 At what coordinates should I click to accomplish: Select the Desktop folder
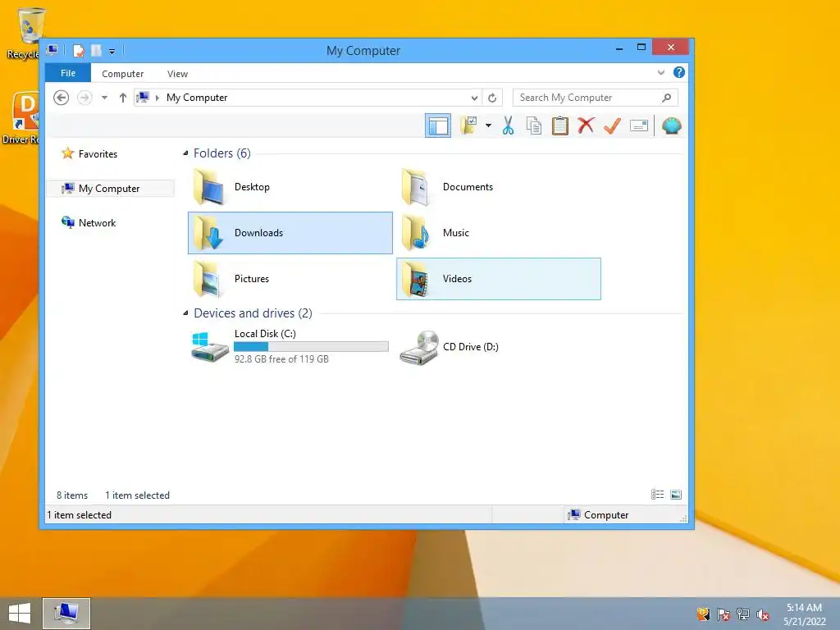pyautogui.click(x=290, y=187)
